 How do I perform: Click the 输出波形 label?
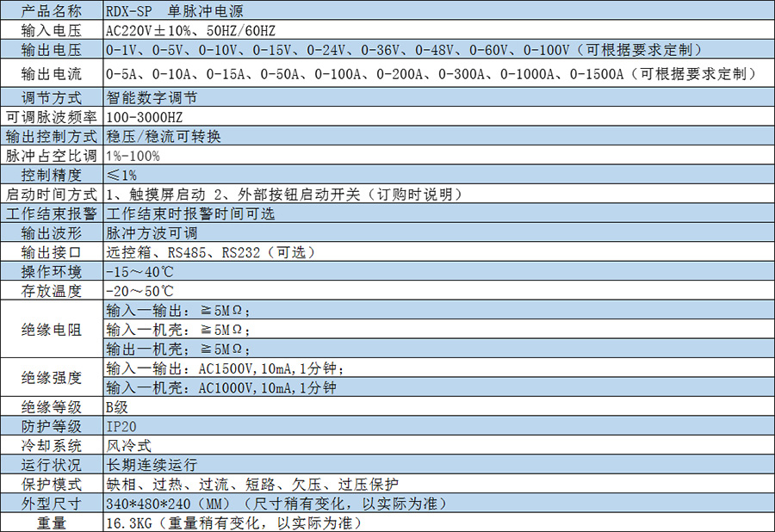click(52, 232)
